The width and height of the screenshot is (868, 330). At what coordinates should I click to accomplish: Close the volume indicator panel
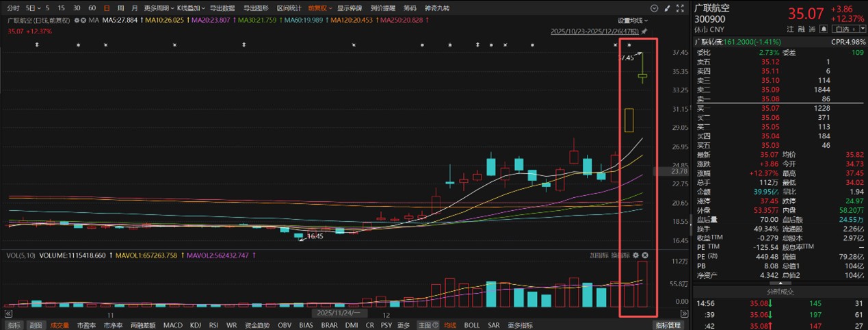(x=644, y=255)
